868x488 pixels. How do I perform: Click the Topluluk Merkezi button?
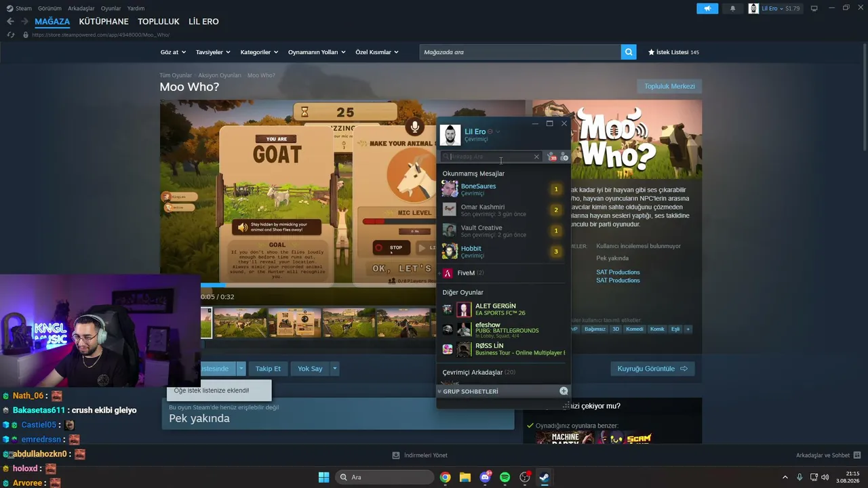click(669, 86)
